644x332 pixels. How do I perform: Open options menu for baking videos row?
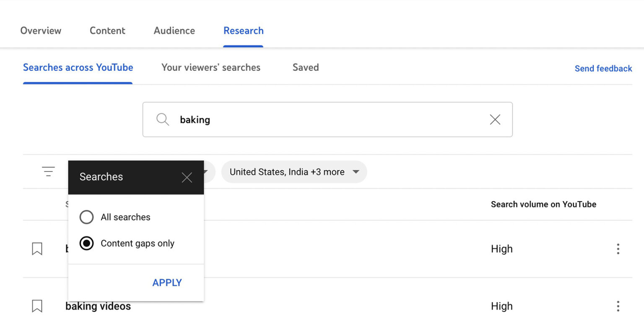pos(618,306)
